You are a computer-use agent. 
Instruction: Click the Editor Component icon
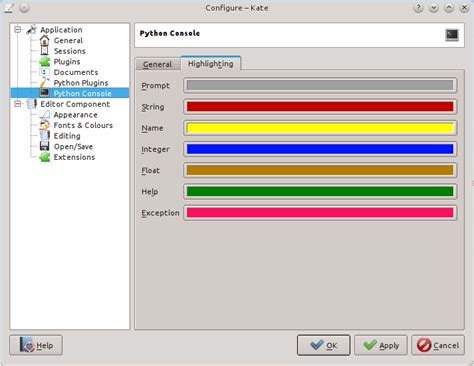pos(32,104)
